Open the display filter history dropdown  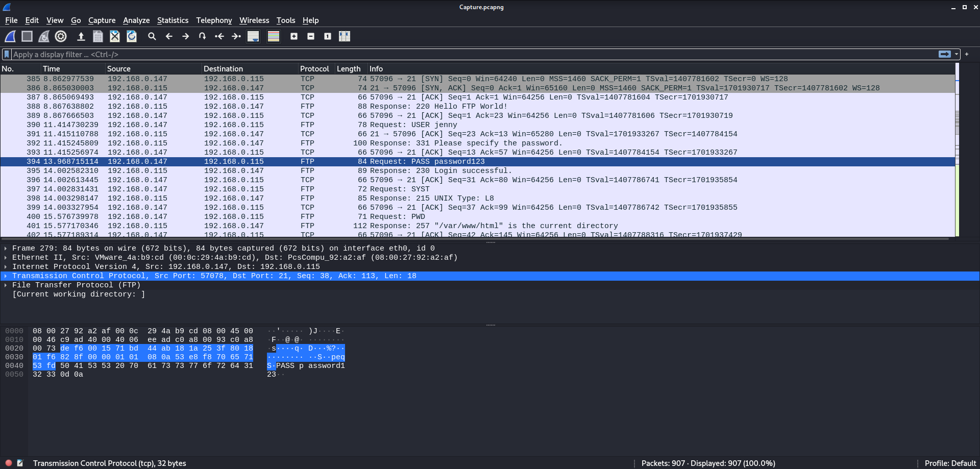click(x=957, y=54)
